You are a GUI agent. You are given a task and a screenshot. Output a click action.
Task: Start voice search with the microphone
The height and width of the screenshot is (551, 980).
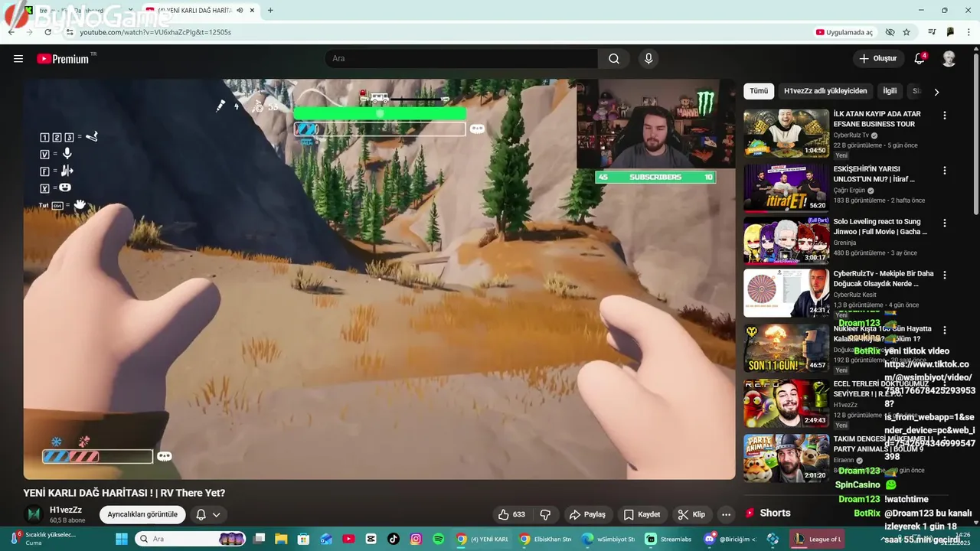point(648,59)
